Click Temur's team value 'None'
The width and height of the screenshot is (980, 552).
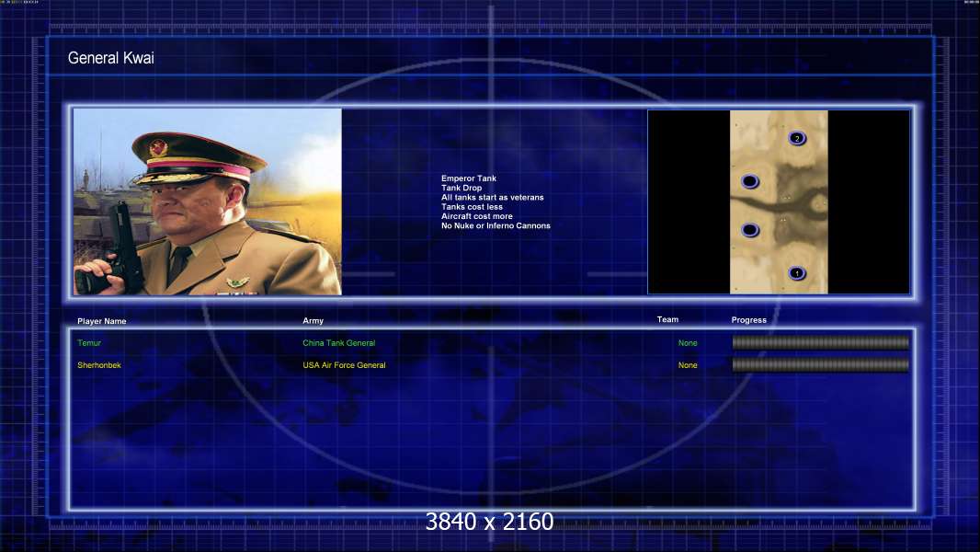coord(688,342)
